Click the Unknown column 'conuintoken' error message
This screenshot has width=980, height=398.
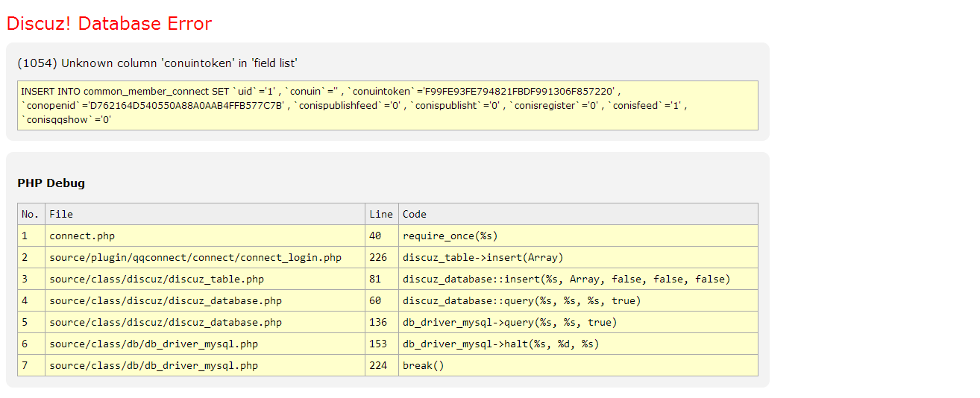click(x=157, y=63)
